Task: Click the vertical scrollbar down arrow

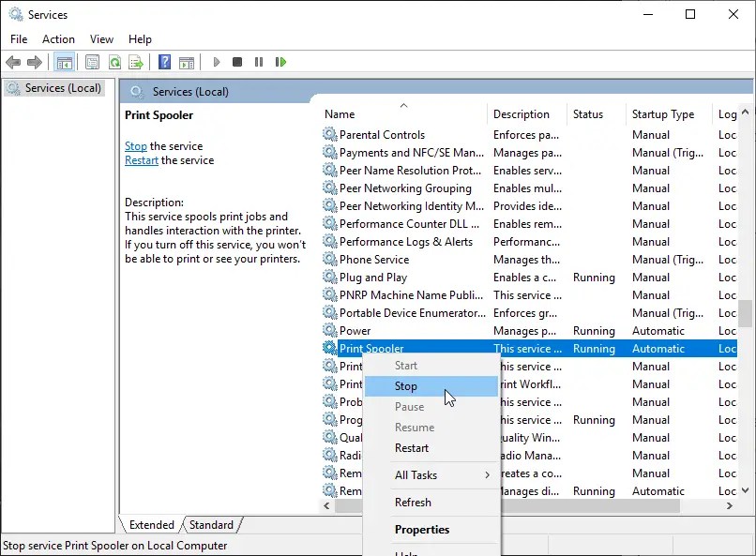Action: pyautogui.click(x=745, y=490)
